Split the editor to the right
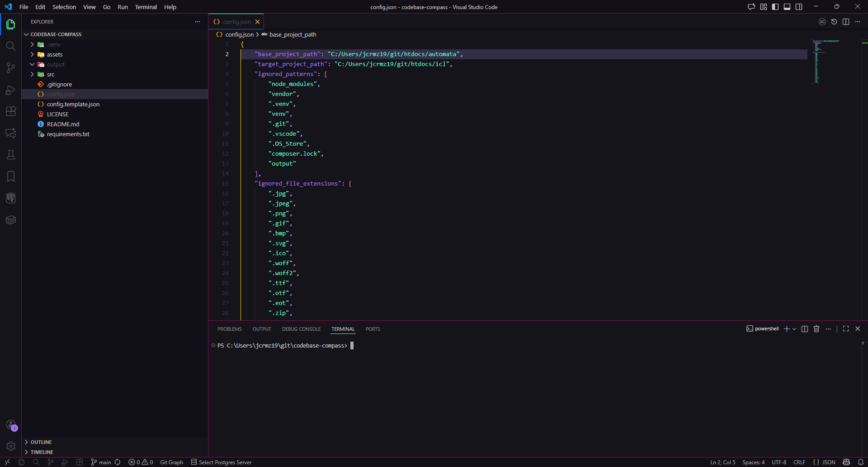The height and width of the screenshot is (467, 868). click(846, 22)
